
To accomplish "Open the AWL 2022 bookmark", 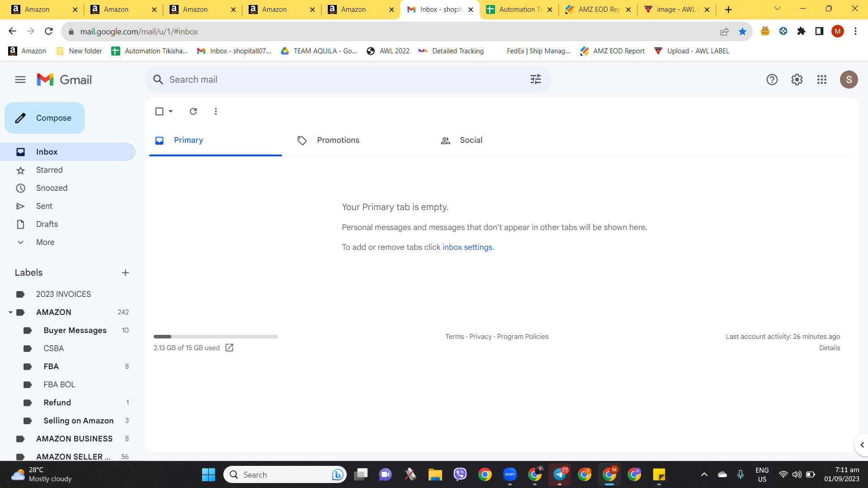I will click(x=388, y=51).
